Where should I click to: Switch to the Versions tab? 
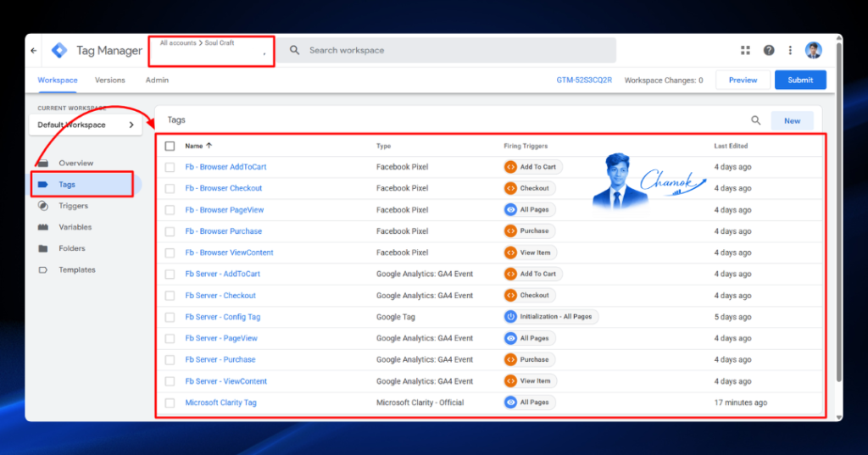coord(109,80)
